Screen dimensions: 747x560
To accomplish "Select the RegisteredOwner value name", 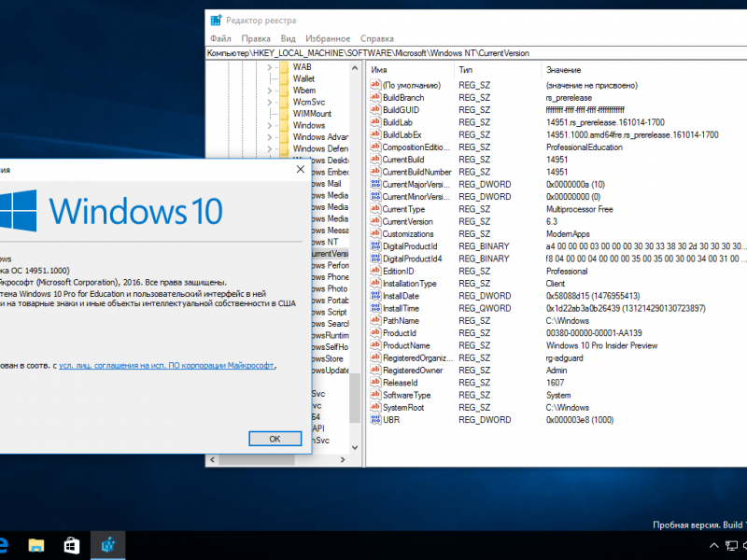I will 413,370.
